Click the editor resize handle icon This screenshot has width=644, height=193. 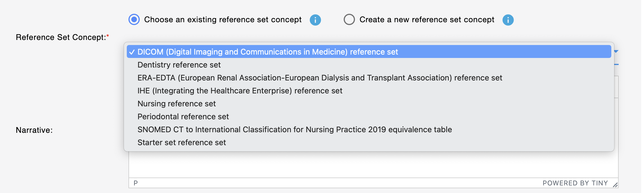pos(615,185)
